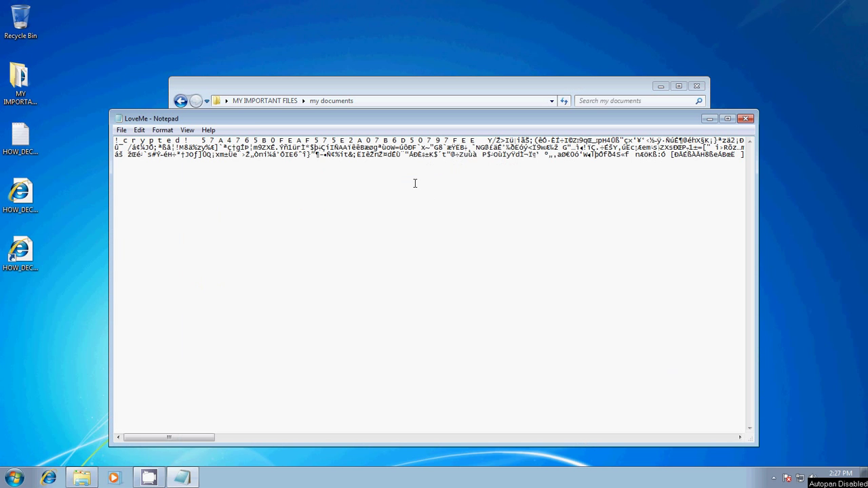Open the network status tray icon
Viewport: 868px width, 488px height.
click(800, 478)
